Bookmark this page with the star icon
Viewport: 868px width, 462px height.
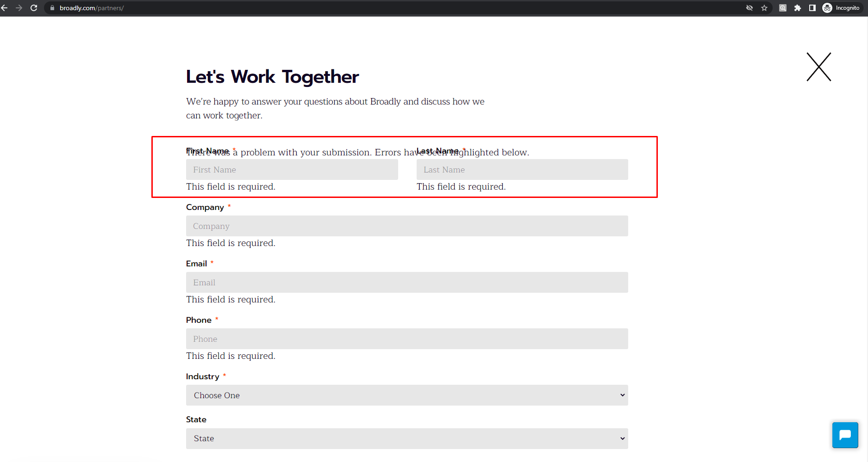764,8
